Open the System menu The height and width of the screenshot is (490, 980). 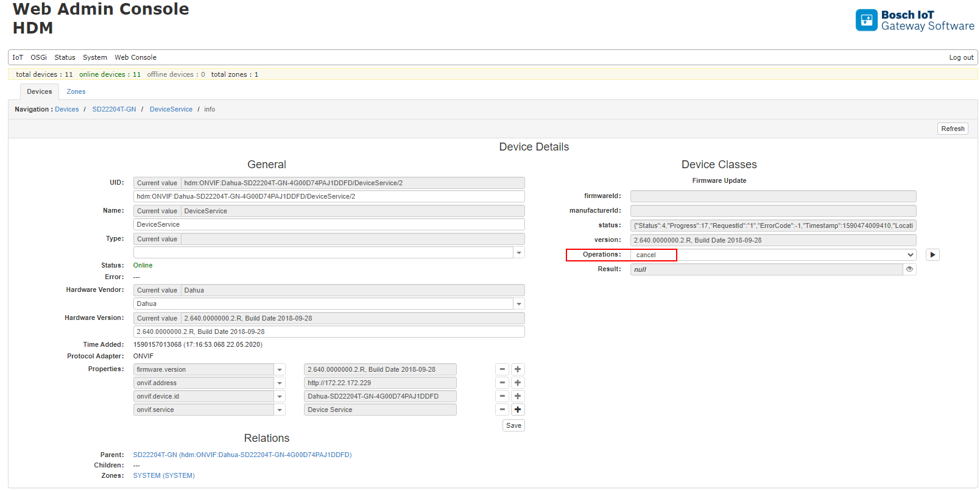pos(94,57)
